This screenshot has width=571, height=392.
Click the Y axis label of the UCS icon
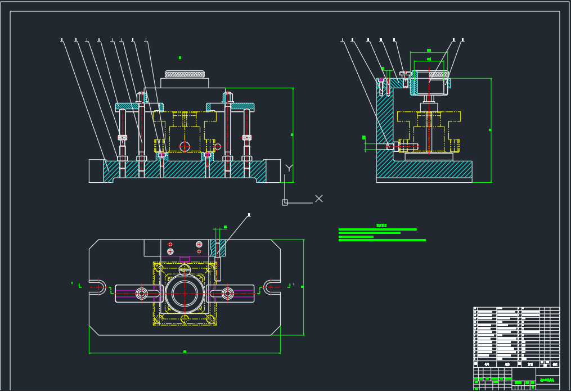coord(289,168)
